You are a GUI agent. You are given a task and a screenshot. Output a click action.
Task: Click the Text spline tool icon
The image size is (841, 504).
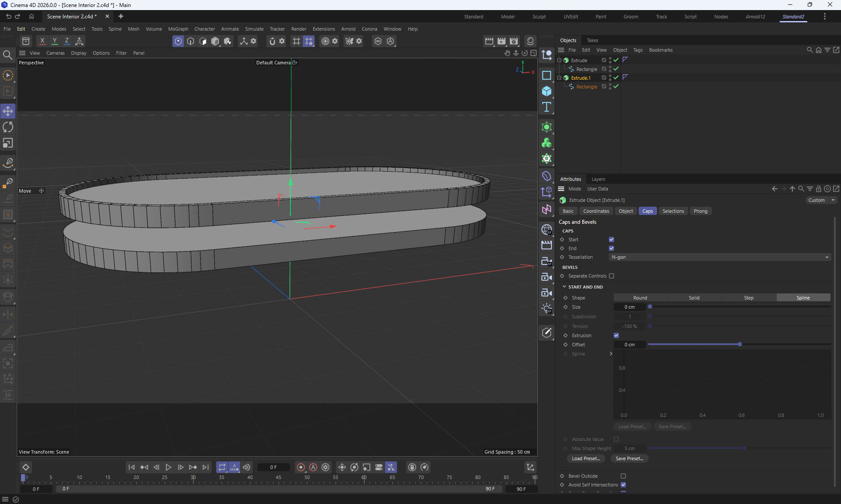547,107
